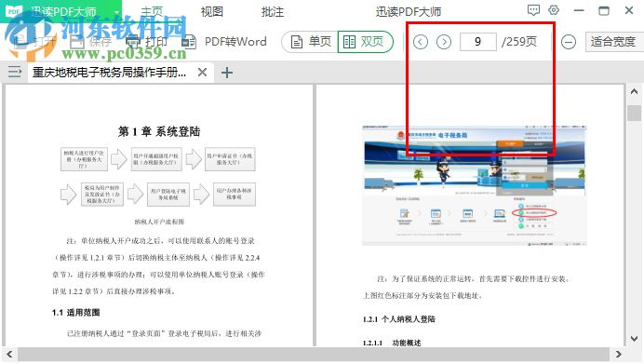The width and height of the screenshot is (644, 364).
Task: Click the 纳税人开户流程图 caption
Action: coord(159,222)
